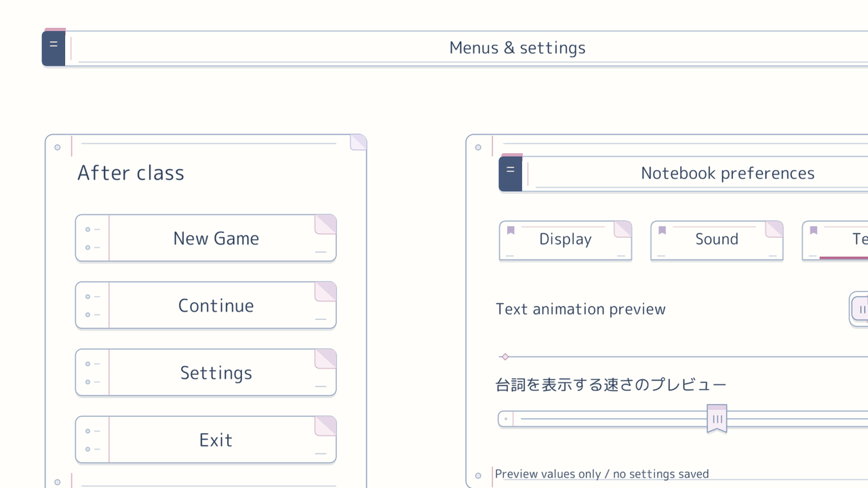This screenshot has height=488, width=868.
Task: Click the folded page corner on Exit button
Action: click(325, 426)
